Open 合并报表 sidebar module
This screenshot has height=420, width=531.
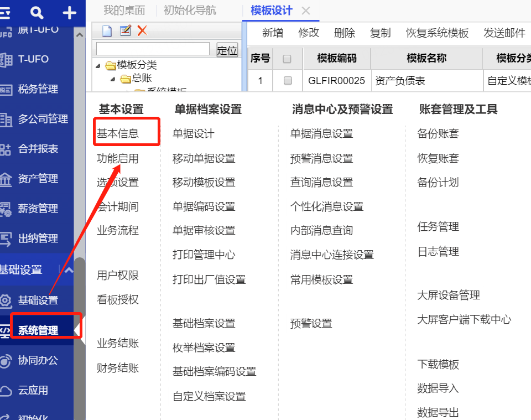[x=38, y=149]
